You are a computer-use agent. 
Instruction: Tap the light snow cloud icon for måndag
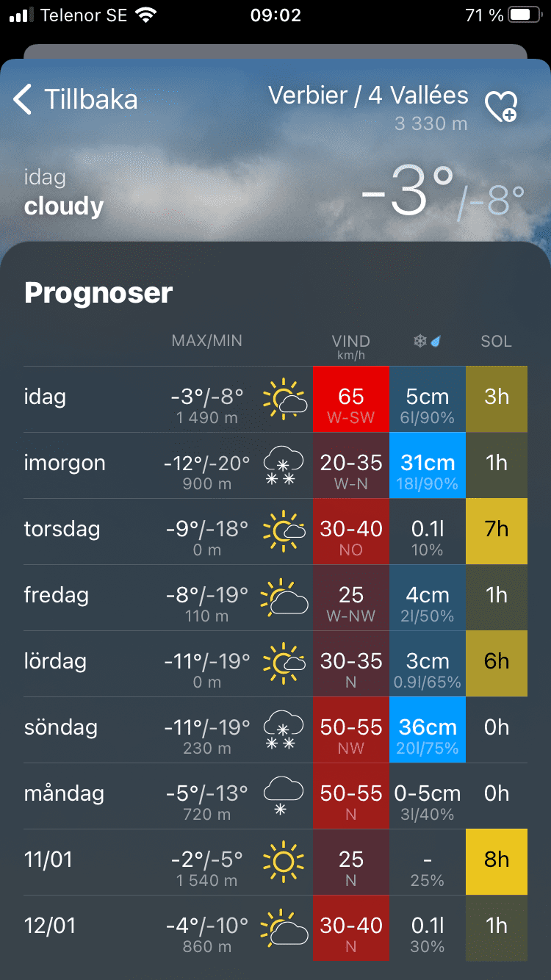pyautogui.click(x=284, y=796)
